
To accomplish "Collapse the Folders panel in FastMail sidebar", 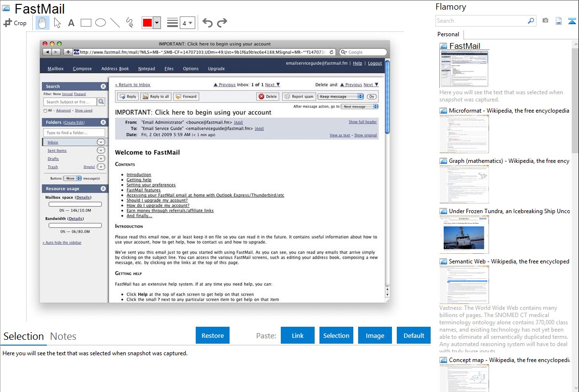I will [x=103, y=122].
